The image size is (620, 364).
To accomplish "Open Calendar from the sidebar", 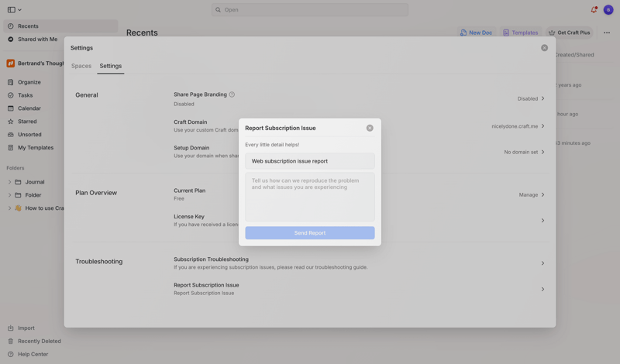I will 29,108.
